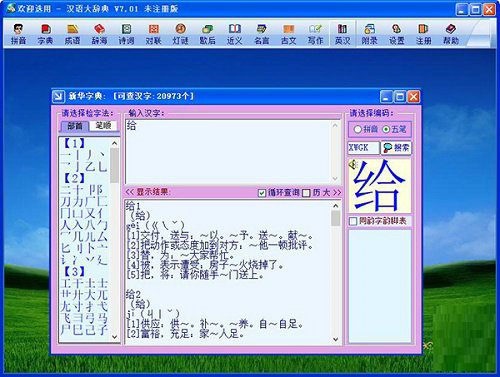This screenshot has width=500, height=377.
Task: Close the 新华字典 child window
Action: click(x=413, y=97)
